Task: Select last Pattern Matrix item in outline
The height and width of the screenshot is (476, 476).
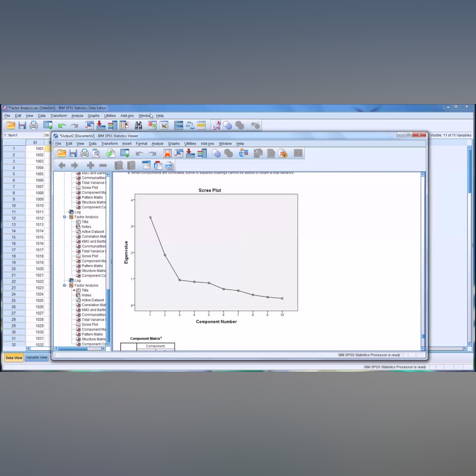Action: pos(92,334)
